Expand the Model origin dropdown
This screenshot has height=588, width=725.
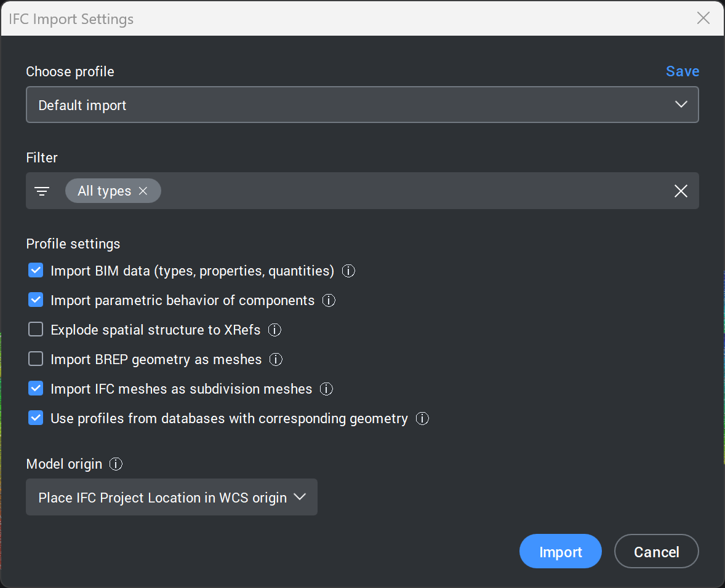point(172,497)
